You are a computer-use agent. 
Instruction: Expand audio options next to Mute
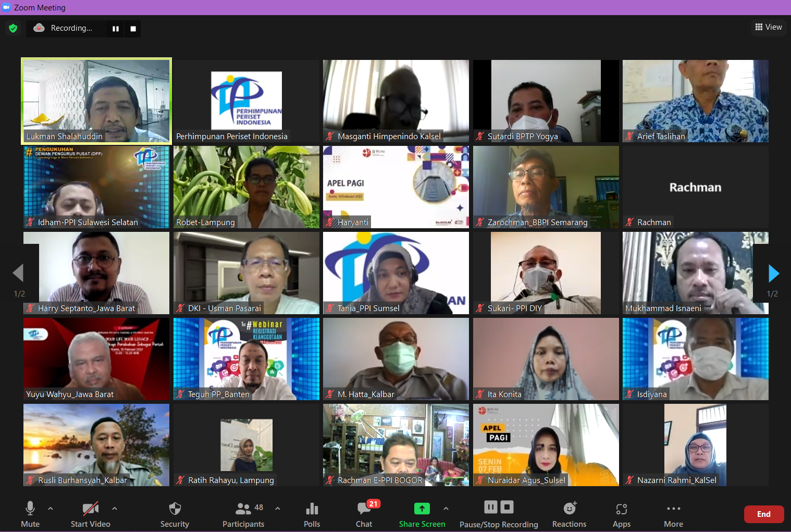pyautogui.click(x=51, y=508)
